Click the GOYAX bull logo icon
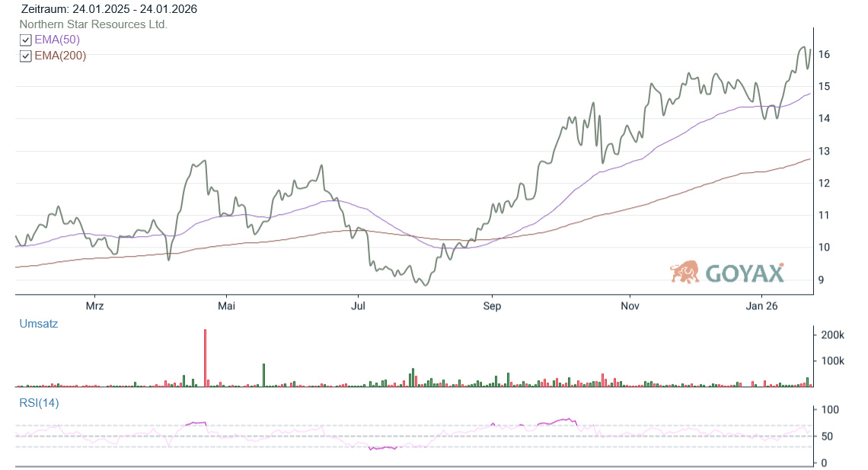The image size is (868, 470). click(685, 272)
